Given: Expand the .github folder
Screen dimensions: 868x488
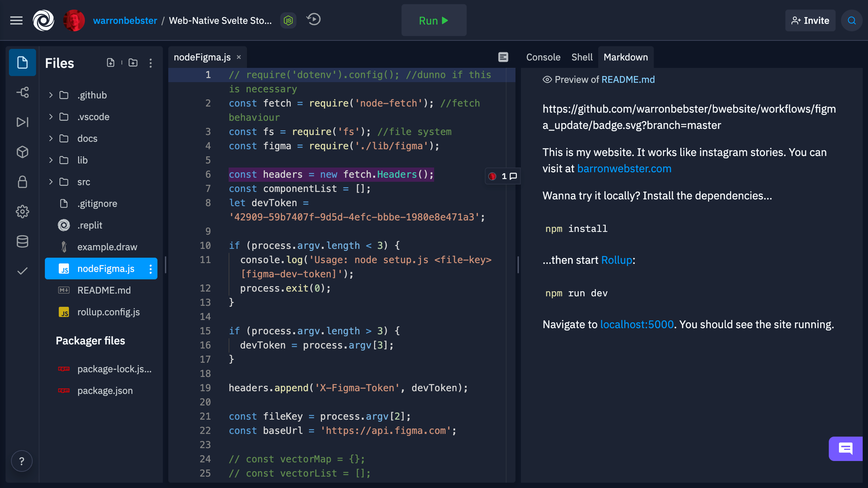Looking at the screenshot, I should point(51,95).
